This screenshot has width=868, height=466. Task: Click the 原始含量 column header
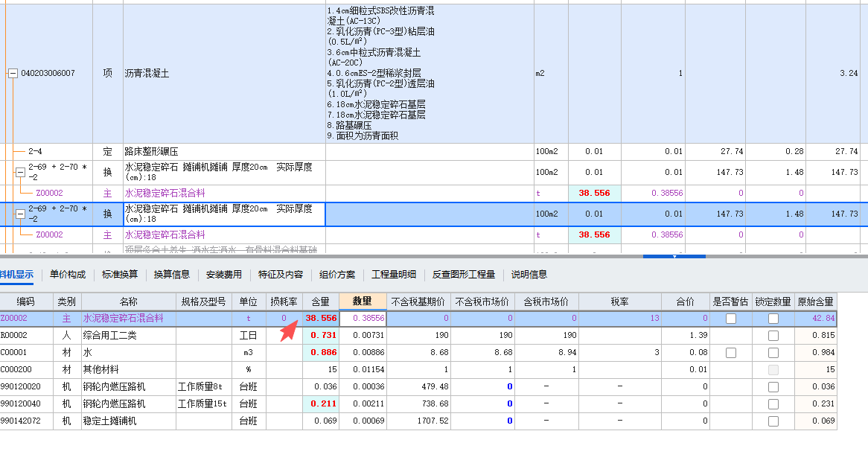[815, 301]
